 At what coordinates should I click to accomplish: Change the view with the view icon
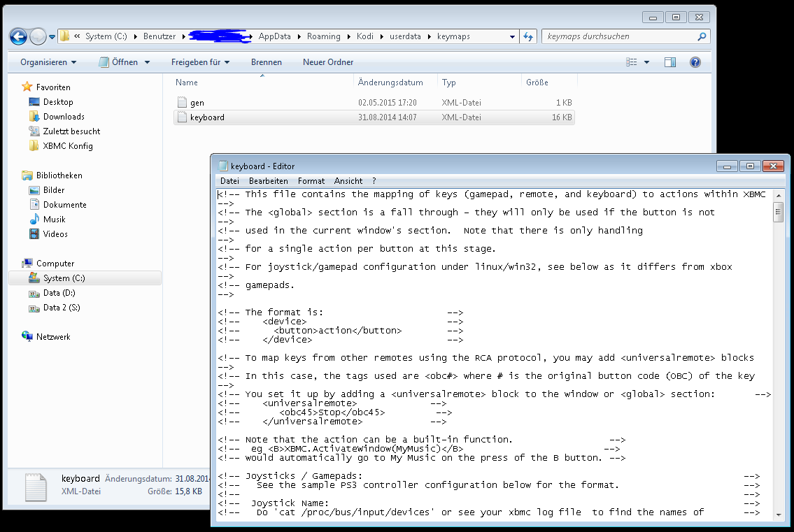click(x=632, y=62)
